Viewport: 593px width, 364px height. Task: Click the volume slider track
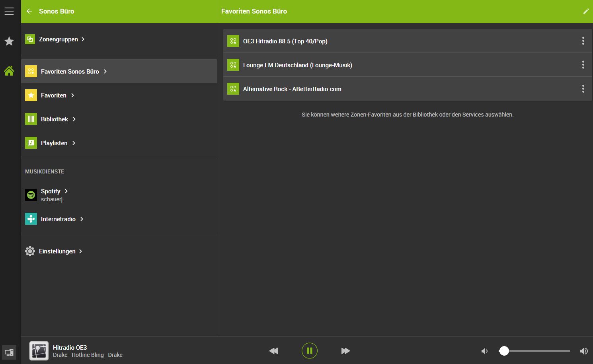click(534, 351)
